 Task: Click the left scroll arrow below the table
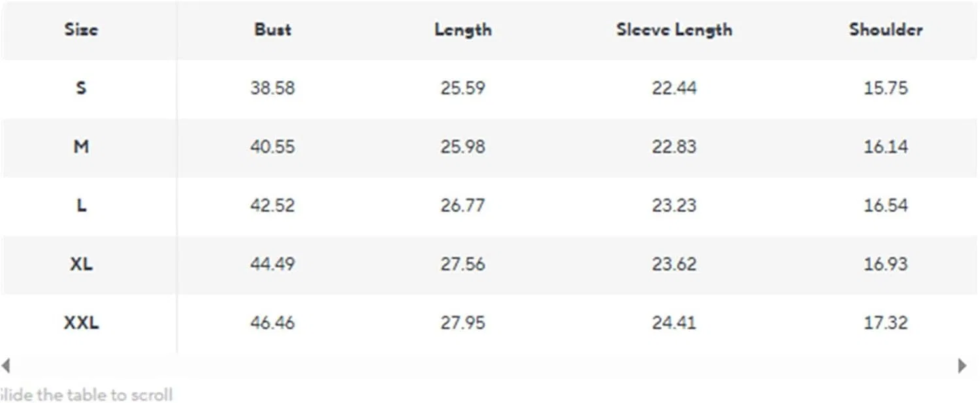5,365
